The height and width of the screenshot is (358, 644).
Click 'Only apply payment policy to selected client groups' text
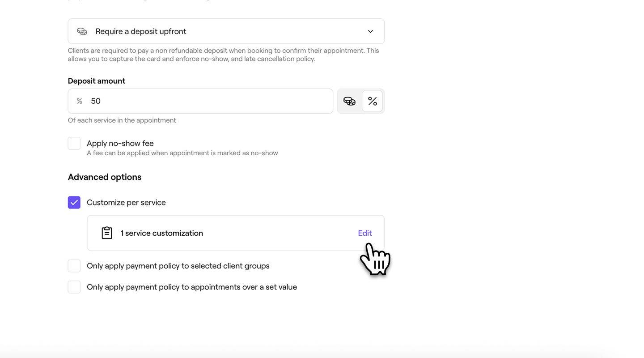(178, 266)
